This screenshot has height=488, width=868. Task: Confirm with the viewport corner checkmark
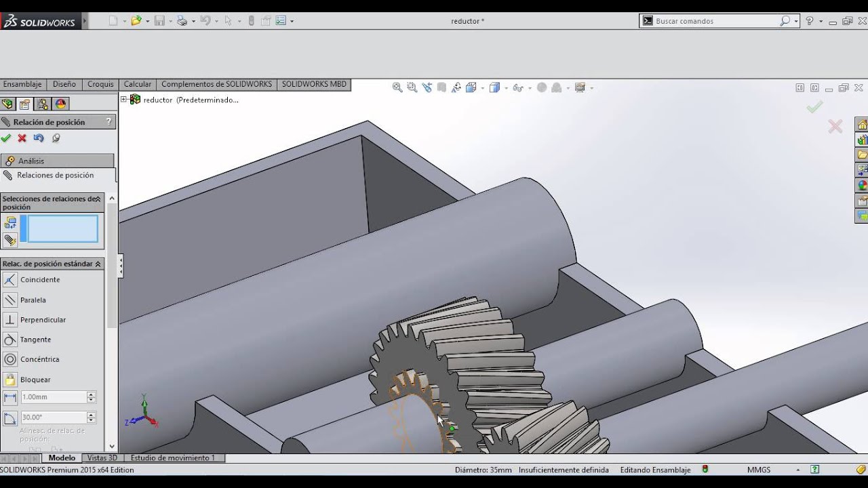point(814,107)
